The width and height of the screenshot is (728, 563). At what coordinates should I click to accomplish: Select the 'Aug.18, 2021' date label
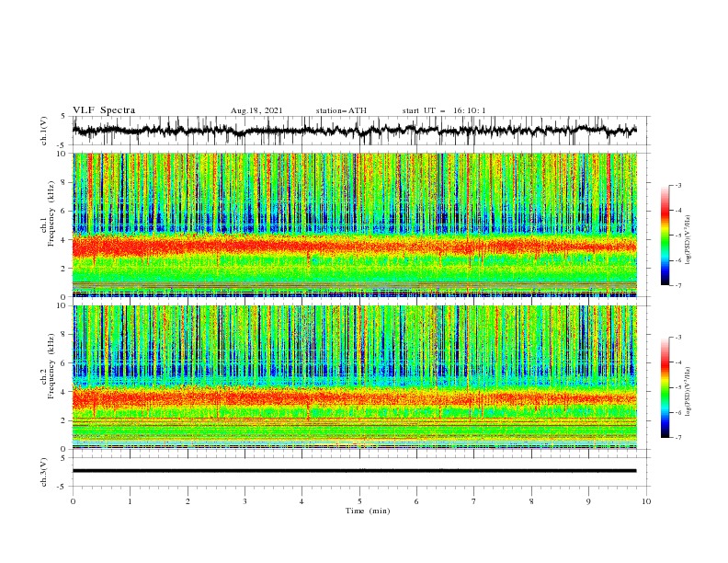point(256,110)
